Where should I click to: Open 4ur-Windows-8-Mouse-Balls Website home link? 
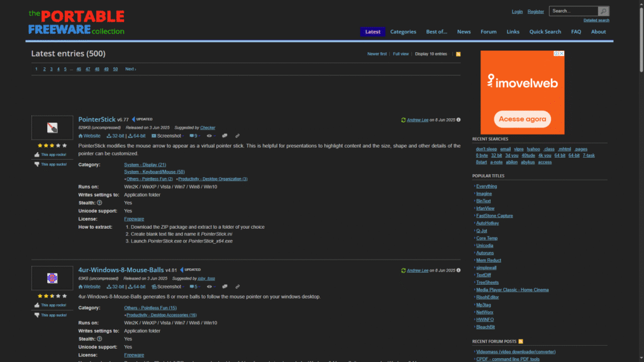coord(89,287)
